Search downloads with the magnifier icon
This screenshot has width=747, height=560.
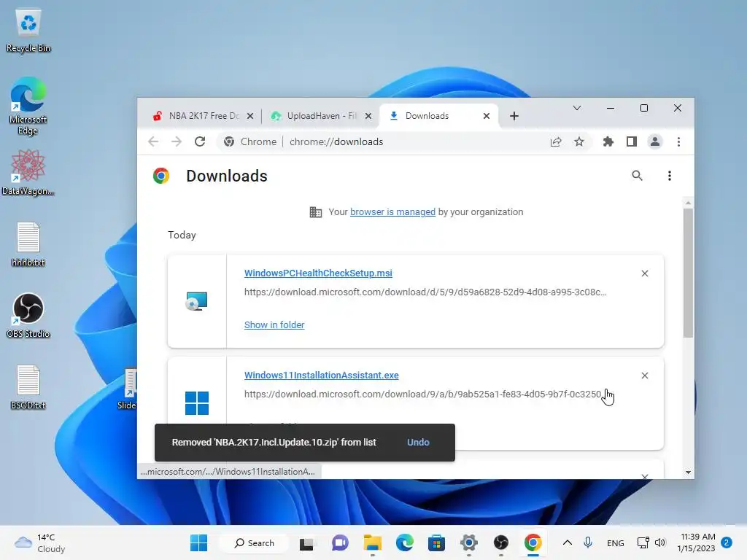637,176
